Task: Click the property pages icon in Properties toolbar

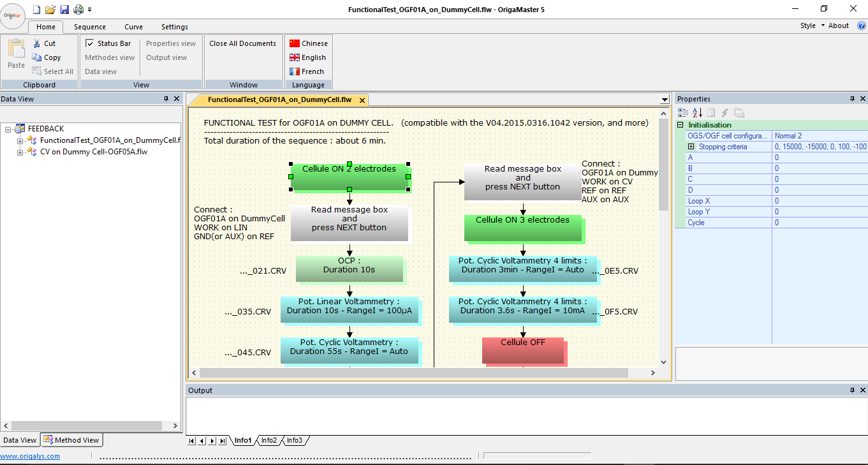Action: coord(711,113)
